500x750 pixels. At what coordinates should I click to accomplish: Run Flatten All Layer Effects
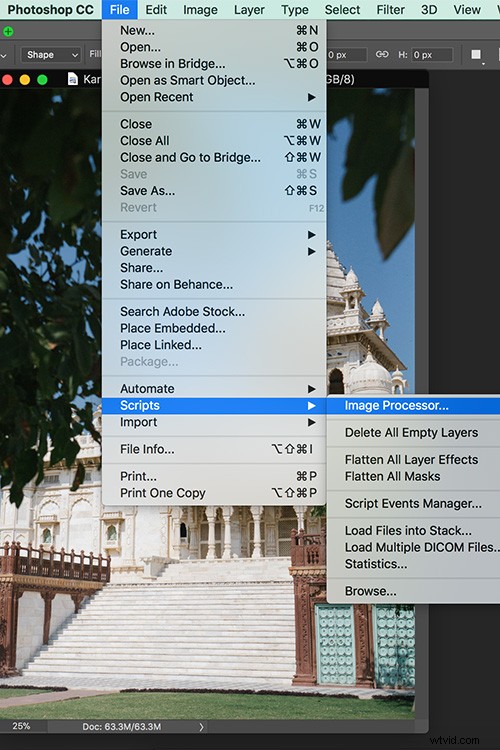(x=413, y=460)
